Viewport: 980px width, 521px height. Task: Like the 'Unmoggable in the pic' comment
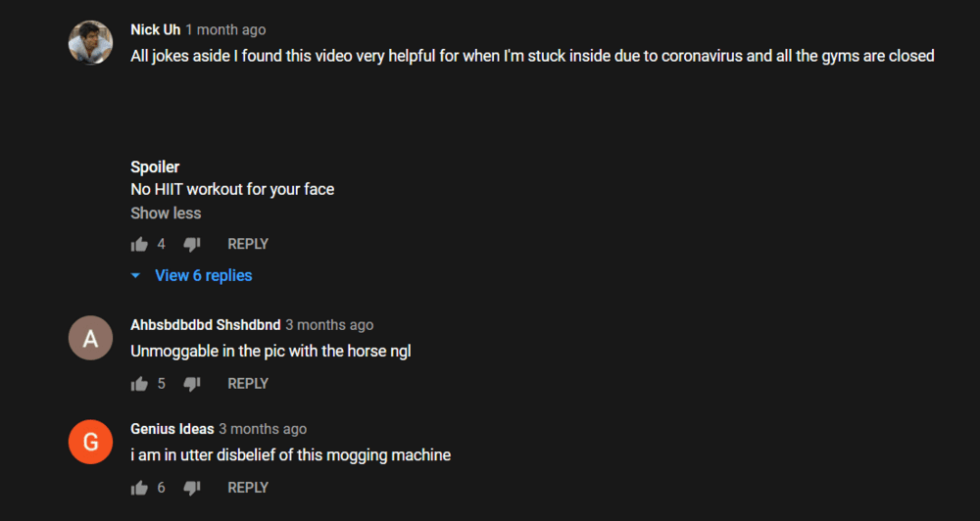[139, 384]
